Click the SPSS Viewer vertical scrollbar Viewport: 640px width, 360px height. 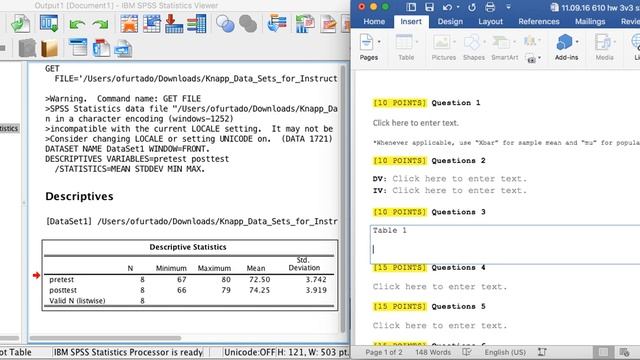(344, 198)
